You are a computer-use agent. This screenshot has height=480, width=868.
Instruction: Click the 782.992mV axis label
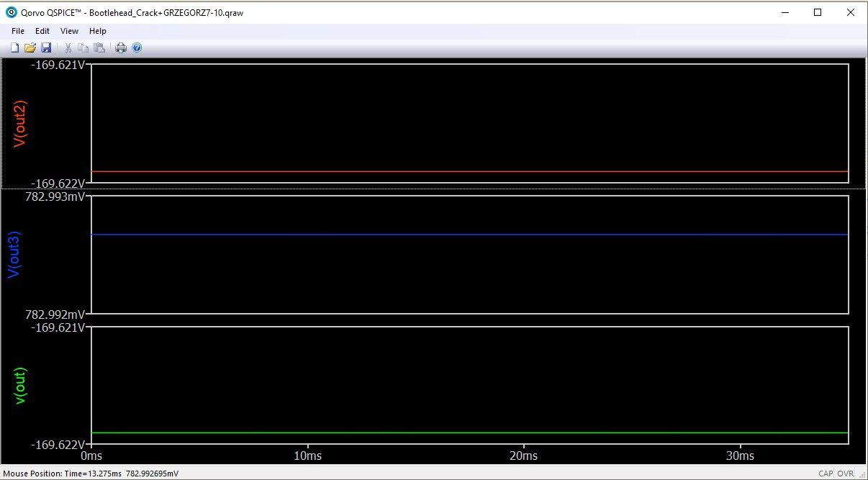pyautogui.click(x=54, y=314)
